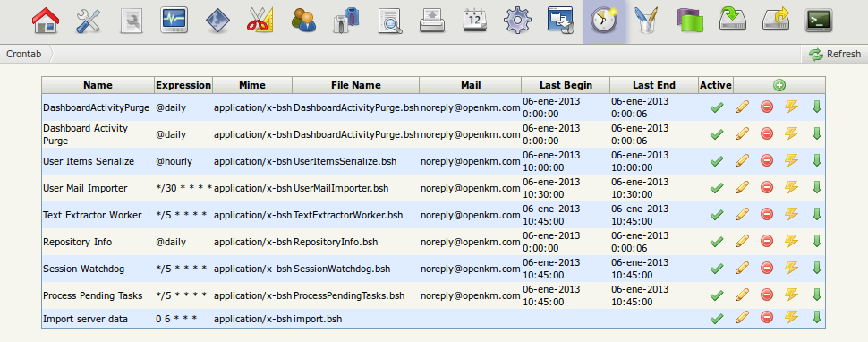Delete the Repository Info task
The height and width of the screenshot is (342, 868).
(x=767, y=241)
